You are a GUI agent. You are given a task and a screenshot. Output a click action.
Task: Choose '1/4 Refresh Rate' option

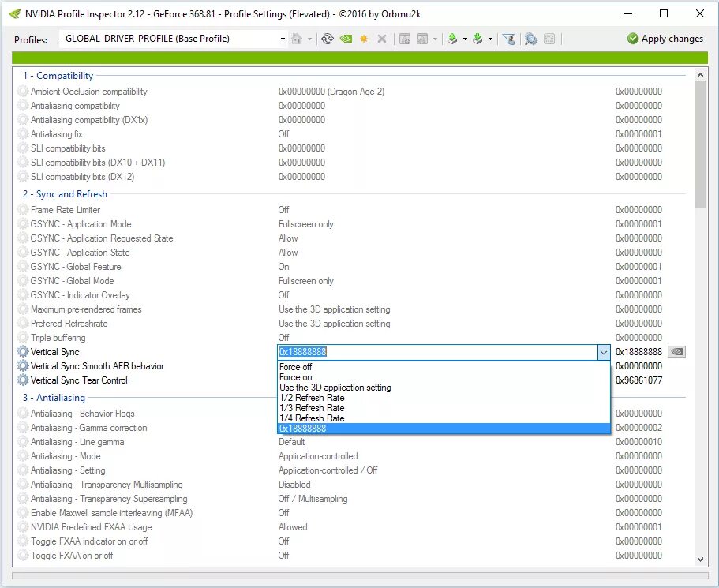click(x=444, y=418)
